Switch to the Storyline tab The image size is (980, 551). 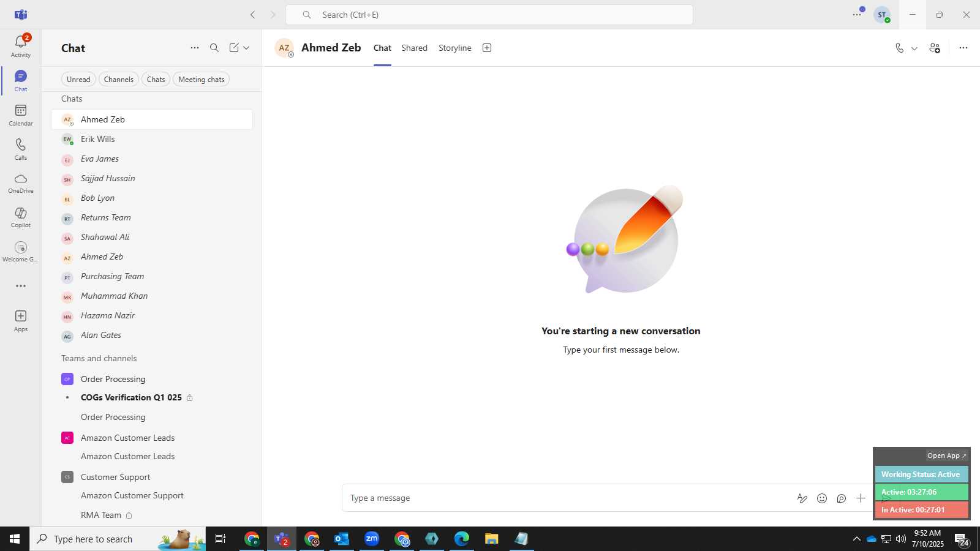(455, 48)
